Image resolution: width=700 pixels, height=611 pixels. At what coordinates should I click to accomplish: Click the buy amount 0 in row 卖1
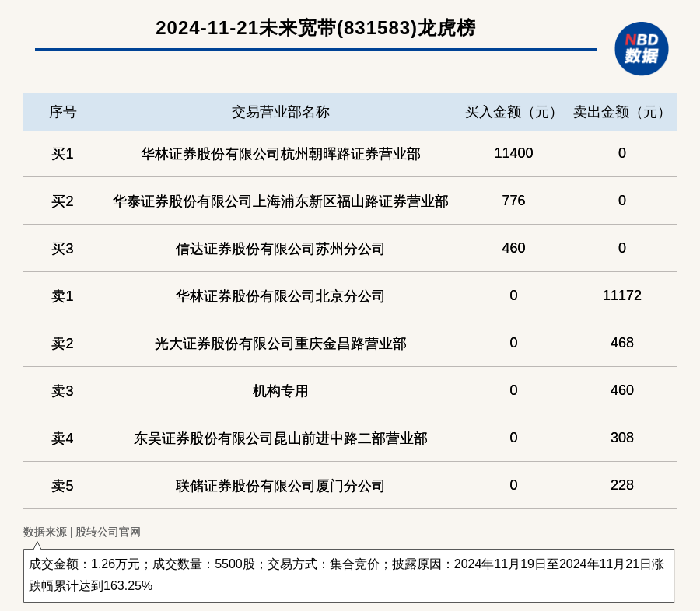[x=513, y=295]
